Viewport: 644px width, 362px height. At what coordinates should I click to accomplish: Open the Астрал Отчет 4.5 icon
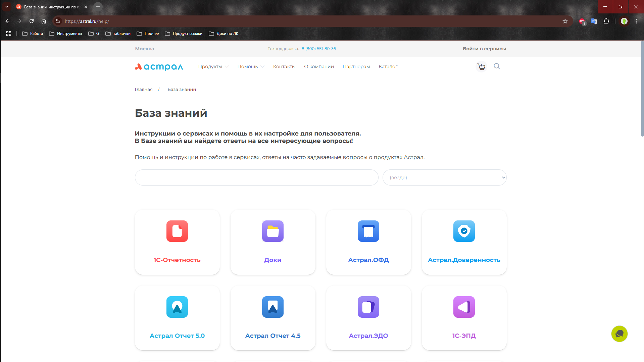point(273,307)
